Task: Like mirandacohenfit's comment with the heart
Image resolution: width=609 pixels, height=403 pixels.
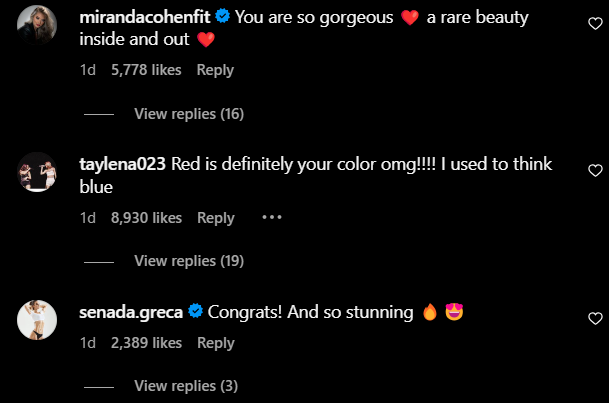Action: pyautogui.click(x=595, y=23)
